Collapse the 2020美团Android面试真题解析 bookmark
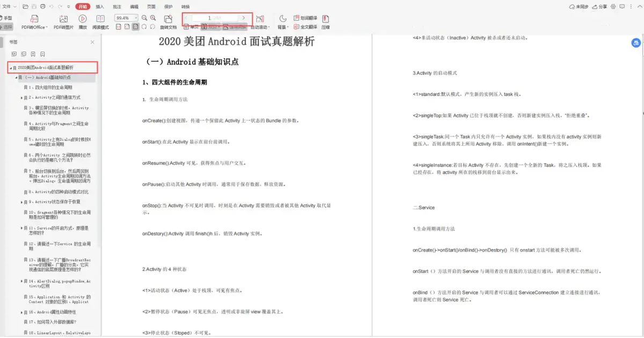This screenshot has height=338, width=644. (10, 68)
